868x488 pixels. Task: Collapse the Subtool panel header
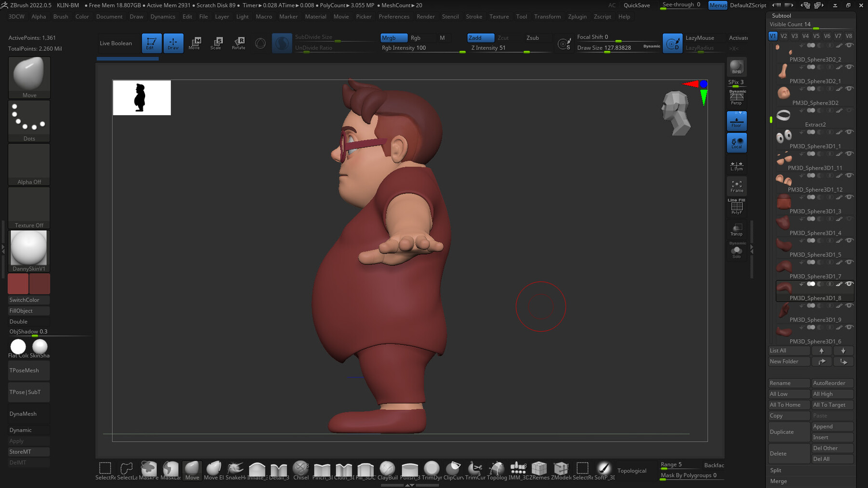pyautogui.click(x=782, y=15)
